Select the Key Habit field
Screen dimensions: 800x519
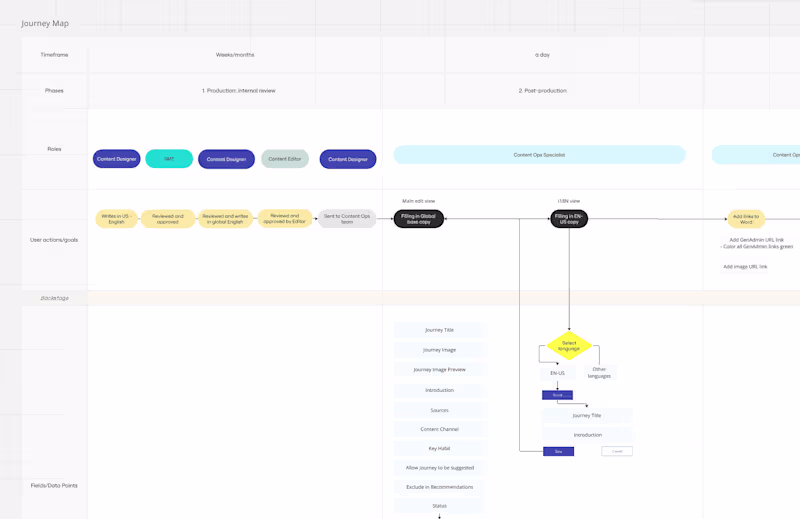coord(439,449)
